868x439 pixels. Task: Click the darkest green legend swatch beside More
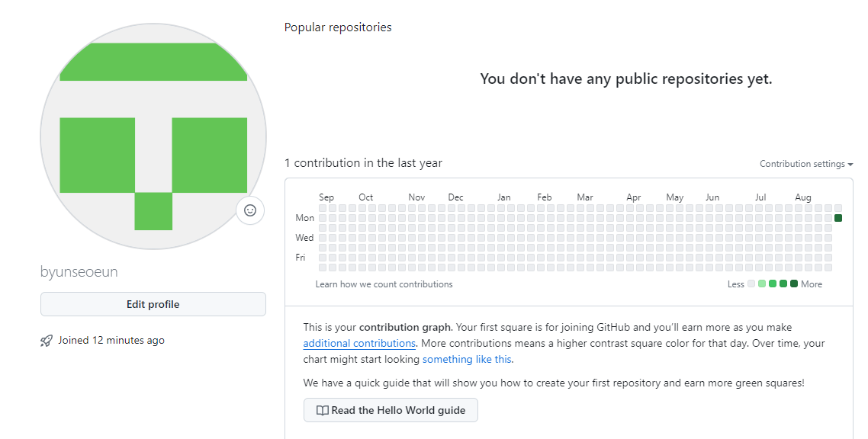794,284
